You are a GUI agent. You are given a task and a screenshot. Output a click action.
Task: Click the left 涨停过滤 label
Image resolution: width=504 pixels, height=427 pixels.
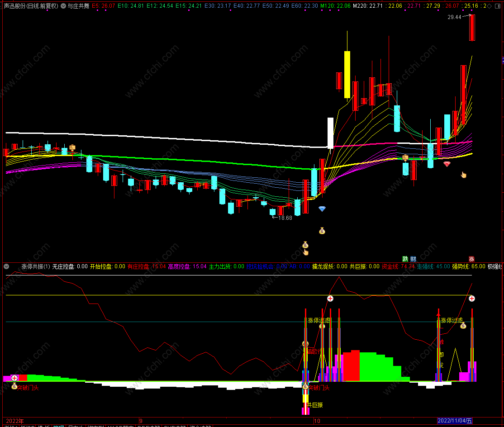319,320
